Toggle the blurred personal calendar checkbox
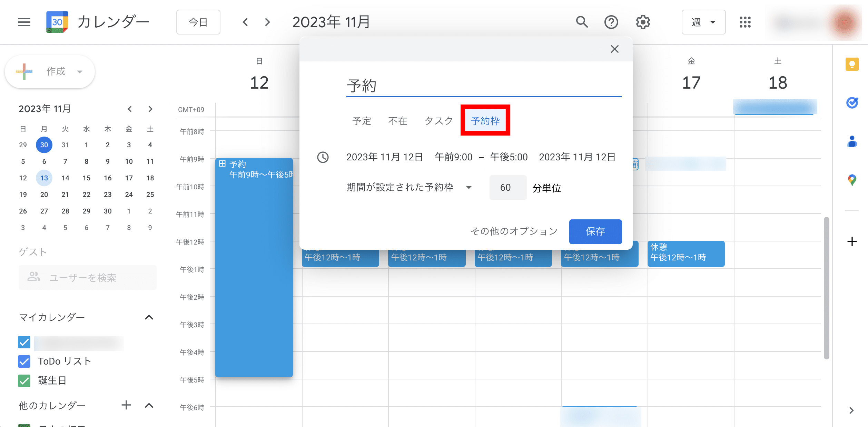This screenshot has width=868, height=427. tap(24, 342)
